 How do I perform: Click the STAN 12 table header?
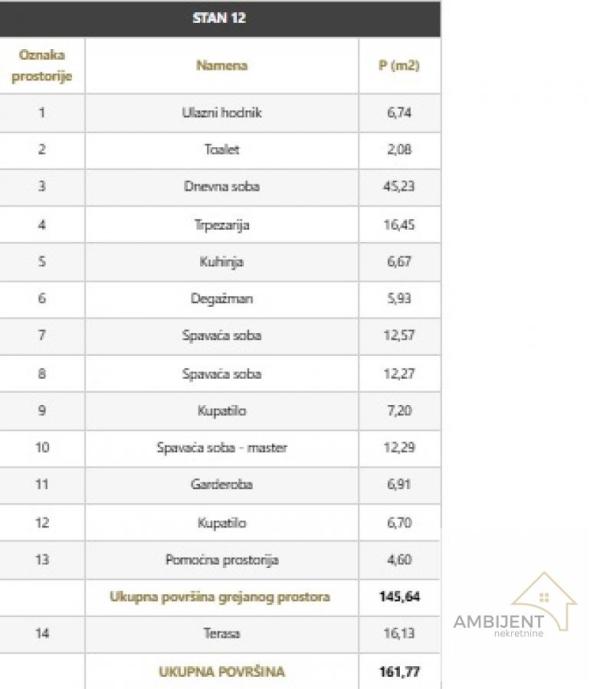[x=219, y=18]
